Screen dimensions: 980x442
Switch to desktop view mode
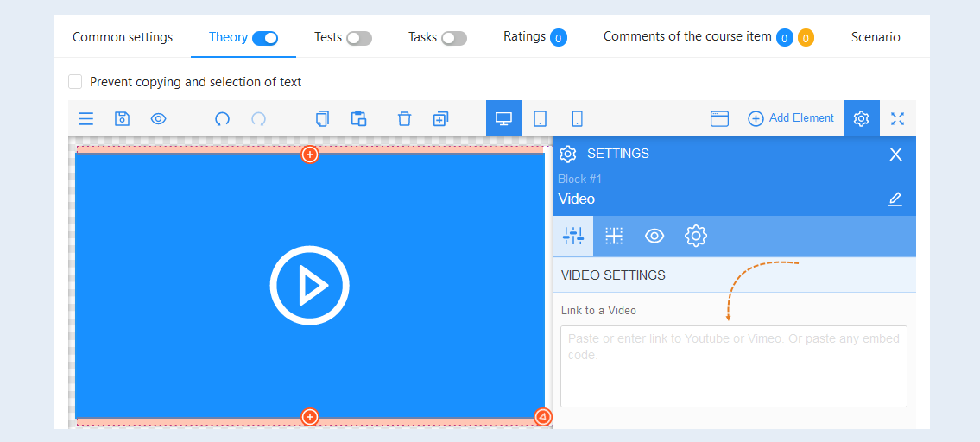[x=503, y=118]
